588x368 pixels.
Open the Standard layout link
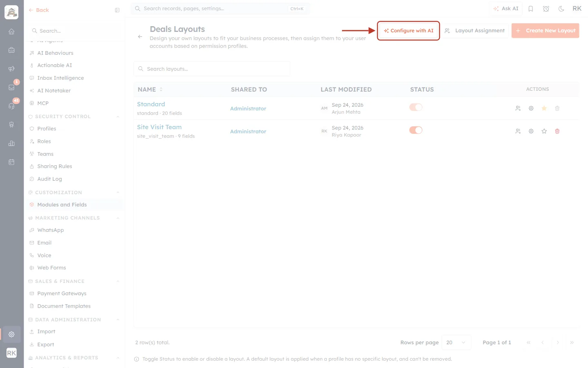click(x=151, y=104)
